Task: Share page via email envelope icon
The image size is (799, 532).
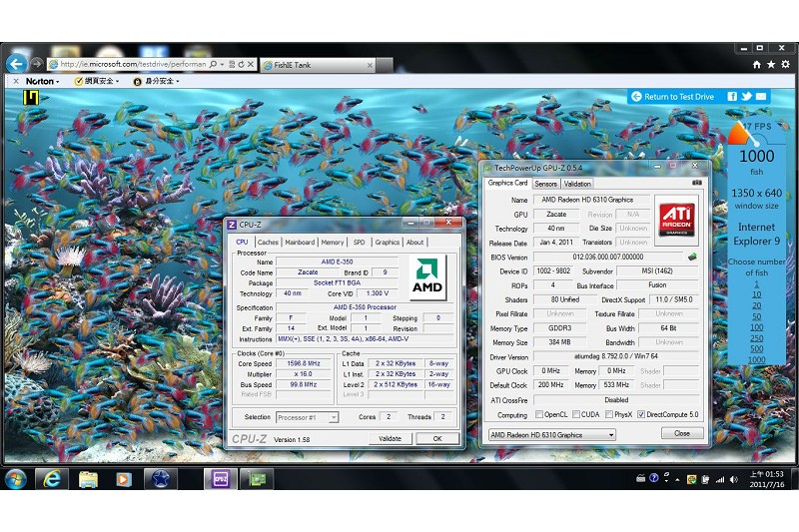Action: (761, 96)
